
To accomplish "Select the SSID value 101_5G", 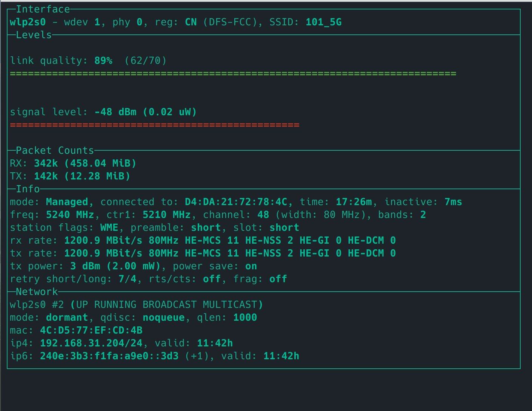I will coord(324,22).
